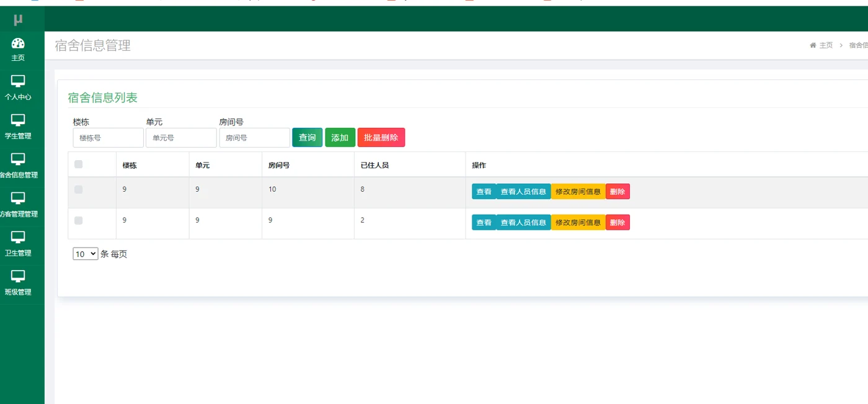Delete the room 9 row with 删除
868x404 pixels.
tap(618, 222)
